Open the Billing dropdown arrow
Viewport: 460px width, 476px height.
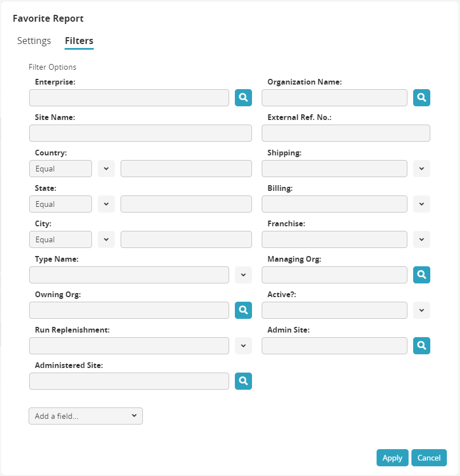pyautogui.click(x=422, y=204)
